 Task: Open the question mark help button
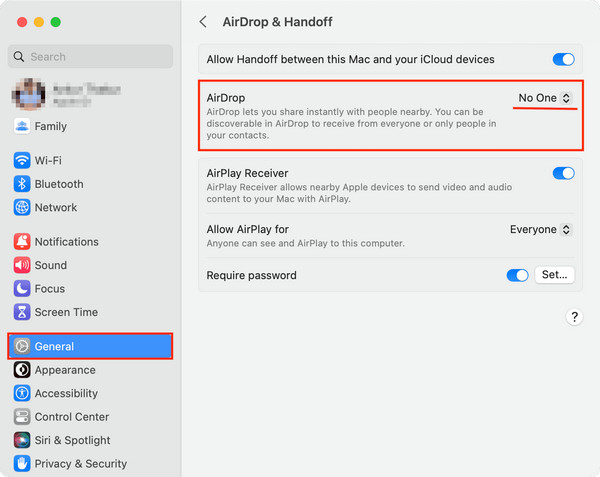click(574, 317)
